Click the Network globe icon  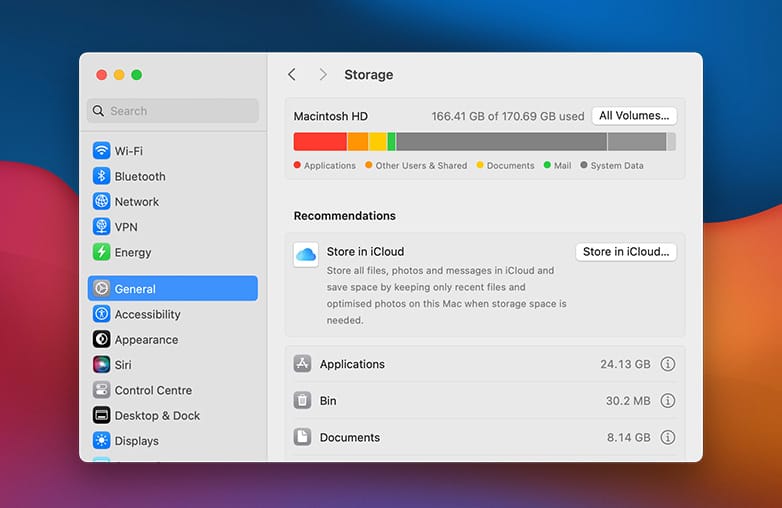101,201
